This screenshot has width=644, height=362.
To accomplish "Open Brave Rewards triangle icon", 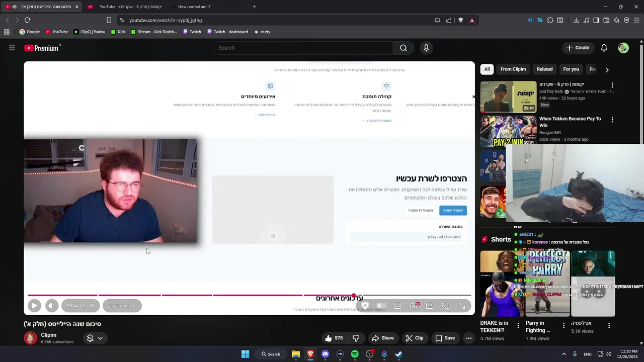I will (472, 20).
